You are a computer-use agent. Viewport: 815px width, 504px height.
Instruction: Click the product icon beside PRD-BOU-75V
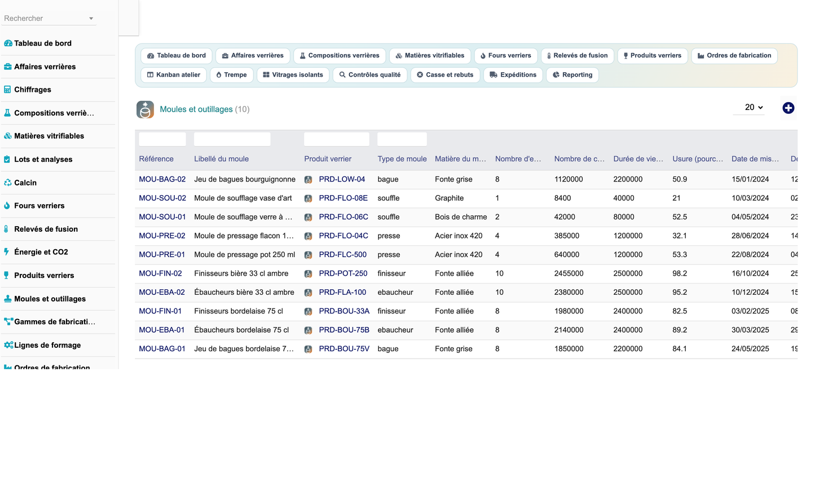coord(308,350)
